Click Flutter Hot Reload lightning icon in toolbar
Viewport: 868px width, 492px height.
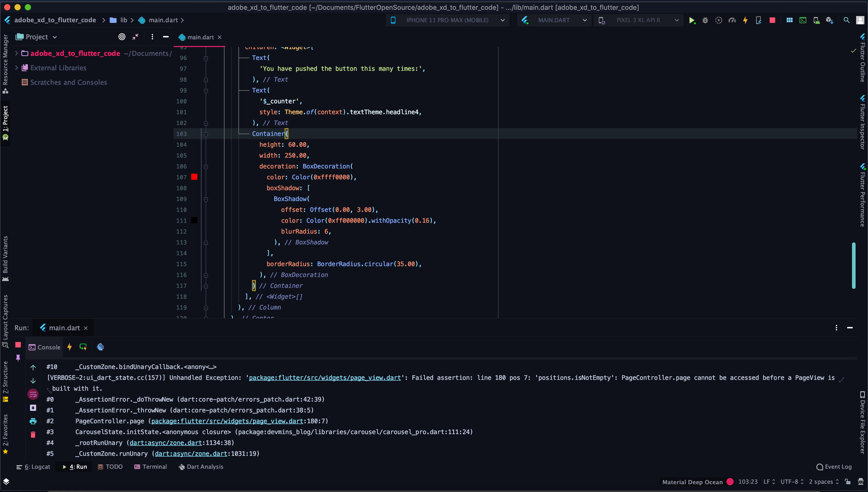pyautogui.click(x=745, y=20)
